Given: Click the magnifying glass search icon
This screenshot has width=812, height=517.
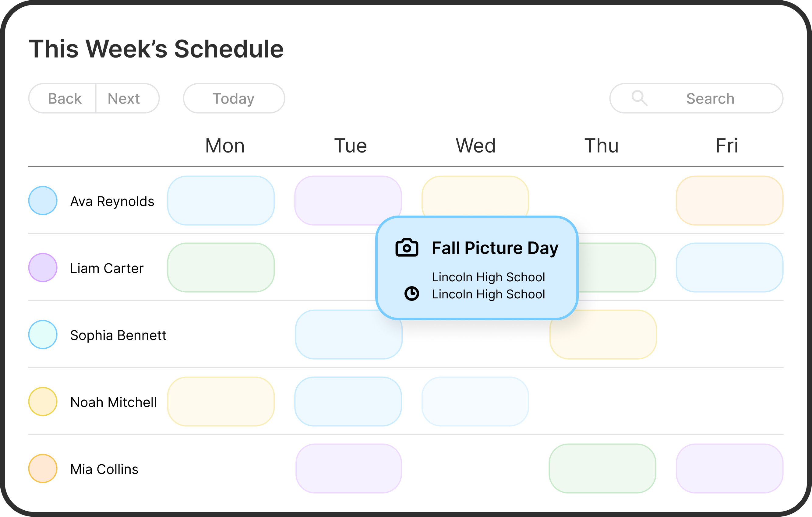Looking at the screenshot, I should [639, 98].
